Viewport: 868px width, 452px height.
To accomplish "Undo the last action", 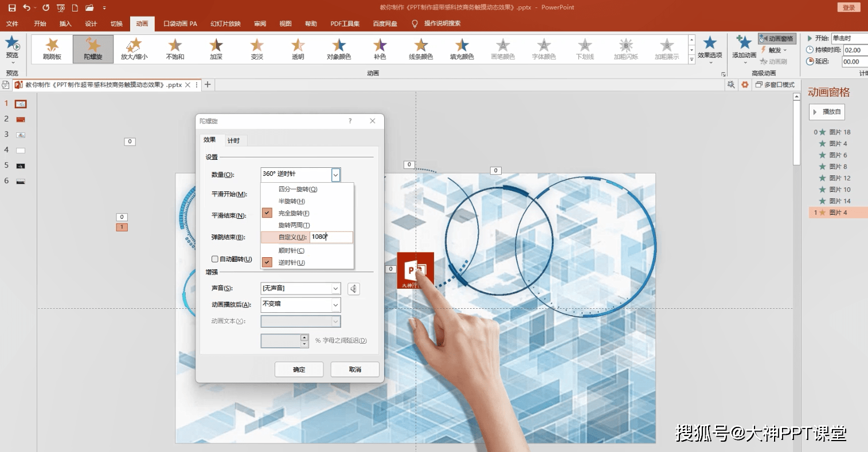I will pos(26,7).
